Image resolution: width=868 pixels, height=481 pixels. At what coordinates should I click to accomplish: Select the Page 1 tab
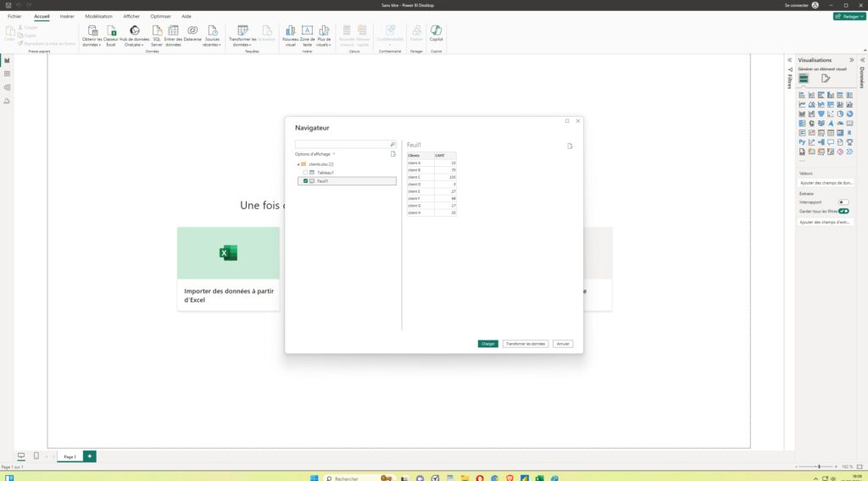coord(70,456)
